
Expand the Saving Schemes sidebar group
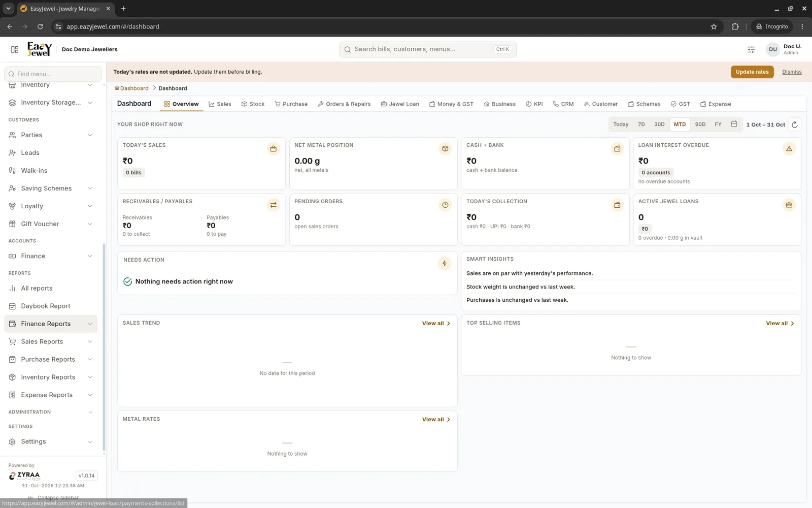click(51, 188)
